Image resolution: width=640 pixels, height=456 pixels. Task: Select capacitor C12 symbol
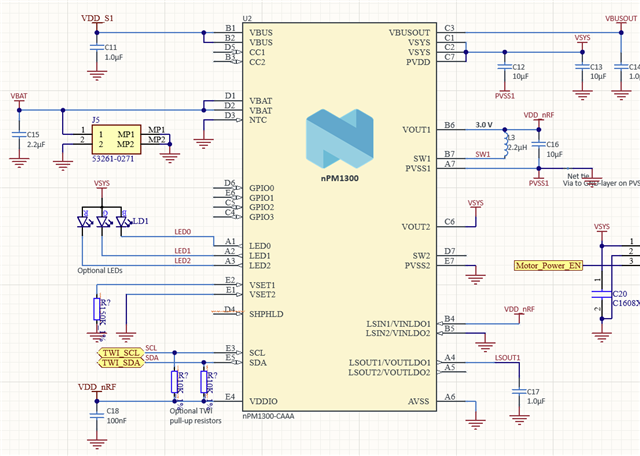pos(505,67)
